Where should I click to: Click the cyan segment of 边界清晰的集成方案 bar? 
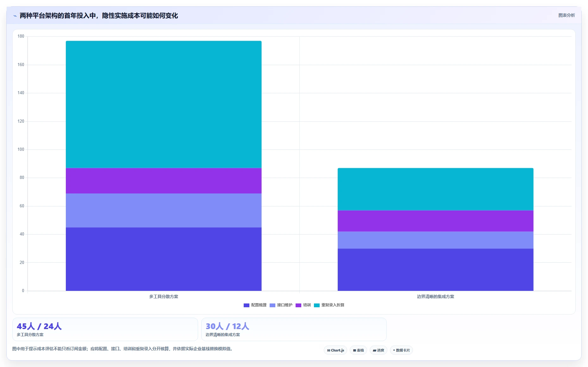(x=435, y=189)
